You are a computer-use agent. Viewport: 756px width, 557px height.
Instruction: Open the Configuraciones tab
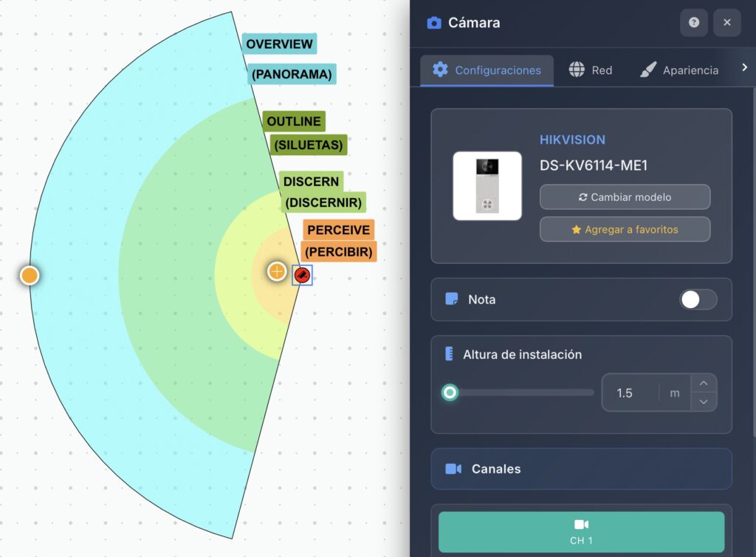point(487,70)
